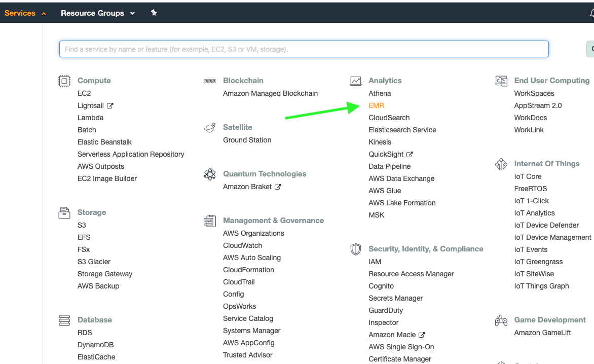The image size is (594, 364).
Task: Open AWS Backup service
Action: [x=98, y=286]
